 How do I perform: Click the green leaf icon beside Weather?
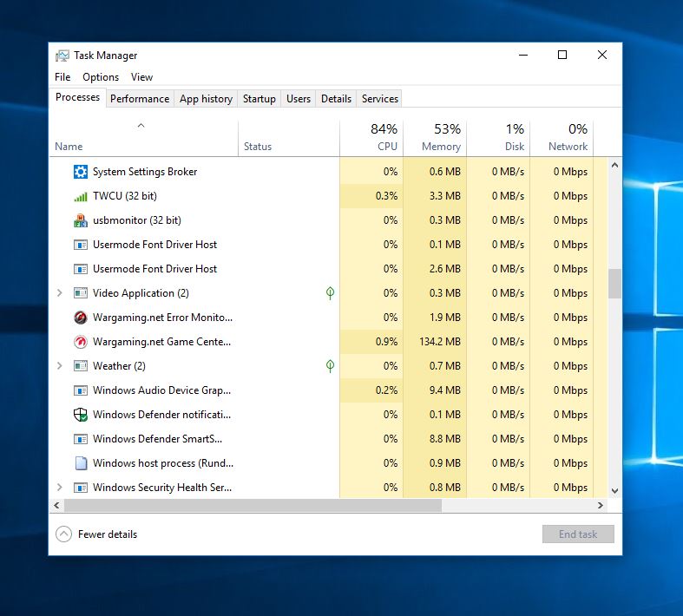coord(330,366)
